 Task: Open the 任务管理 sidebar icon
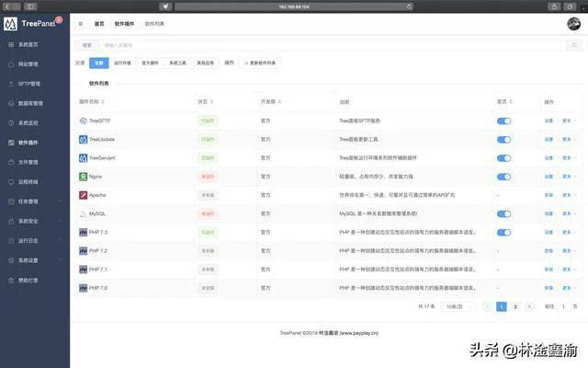click(11, 201)
